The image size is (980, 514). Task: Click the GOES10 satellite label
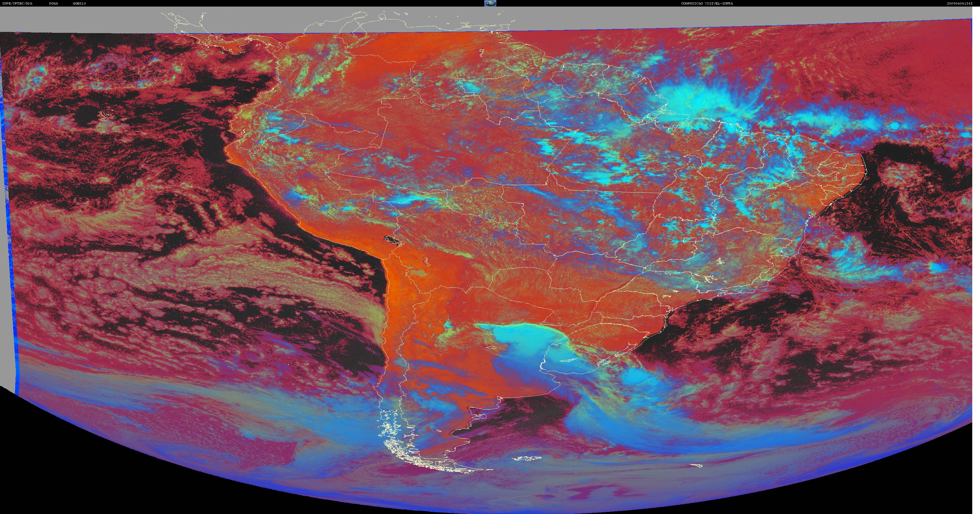(79, 3)
